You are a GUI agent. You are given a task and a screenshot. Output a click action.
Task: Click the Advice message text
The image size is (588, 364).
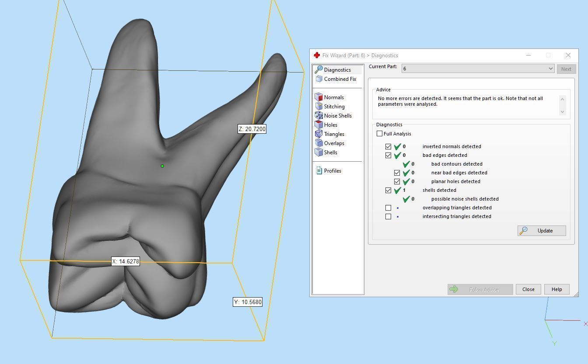(x=460, y=101)
